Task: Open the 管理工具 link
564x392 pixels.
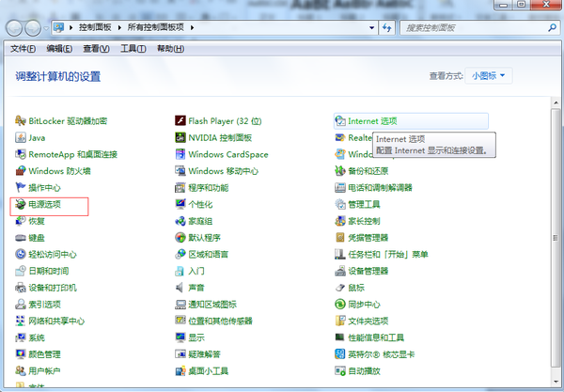Action: click(x=364, y=204)
